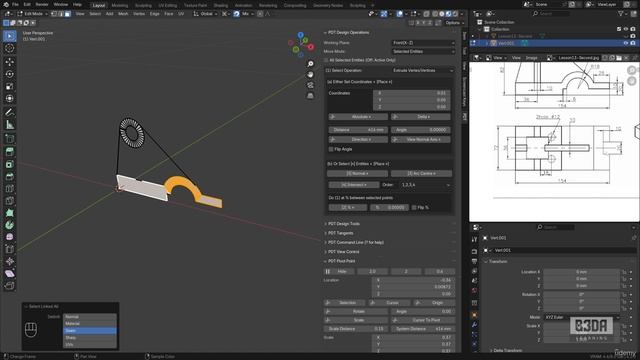The height and width of the screenshot is (360, 640).
Task: Click the navigation gizmo Z axis
Action: (x=301, y=36)
